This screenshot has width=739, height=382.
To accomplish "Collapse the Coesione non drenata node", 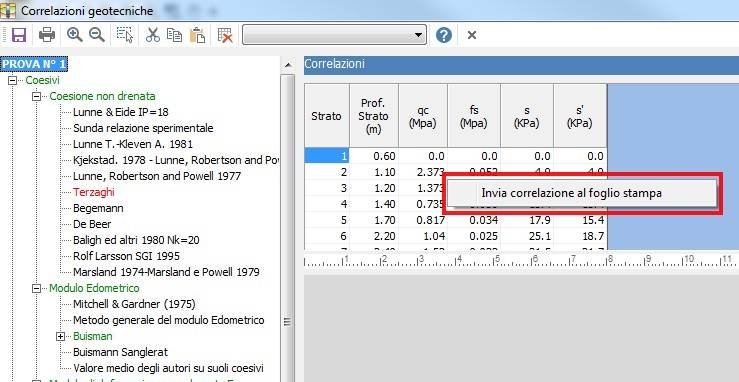I will (x=36, y=97).
